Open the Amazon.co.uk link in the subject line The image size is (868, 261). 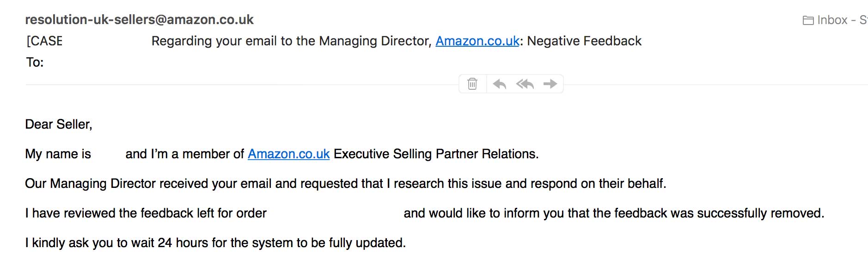coord(477,41)
